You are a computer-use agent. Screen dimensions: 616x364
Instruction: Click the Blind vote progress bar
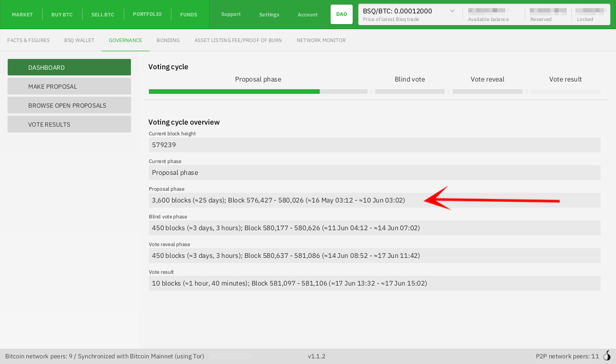[x=410, y=91]
